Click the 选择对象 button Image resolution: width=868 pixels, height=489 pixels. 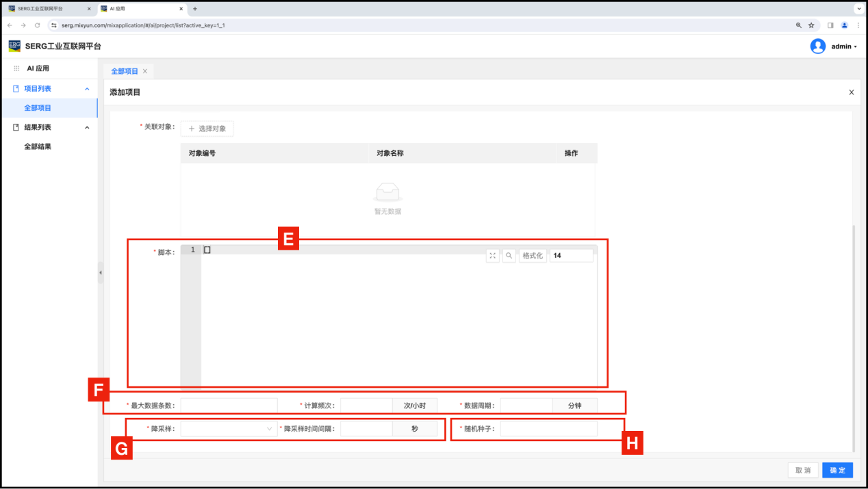tap(207, 129)
